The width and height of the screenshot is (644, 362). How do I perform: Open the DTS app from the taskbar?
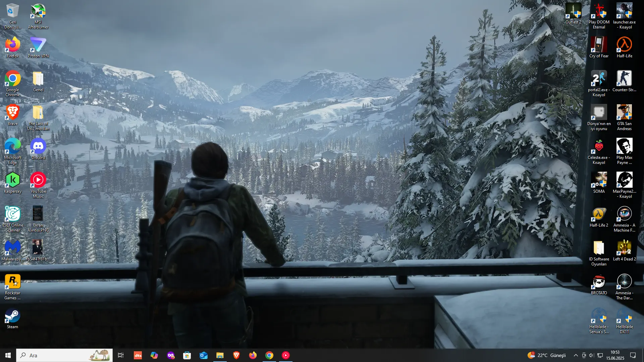(138, 355)
